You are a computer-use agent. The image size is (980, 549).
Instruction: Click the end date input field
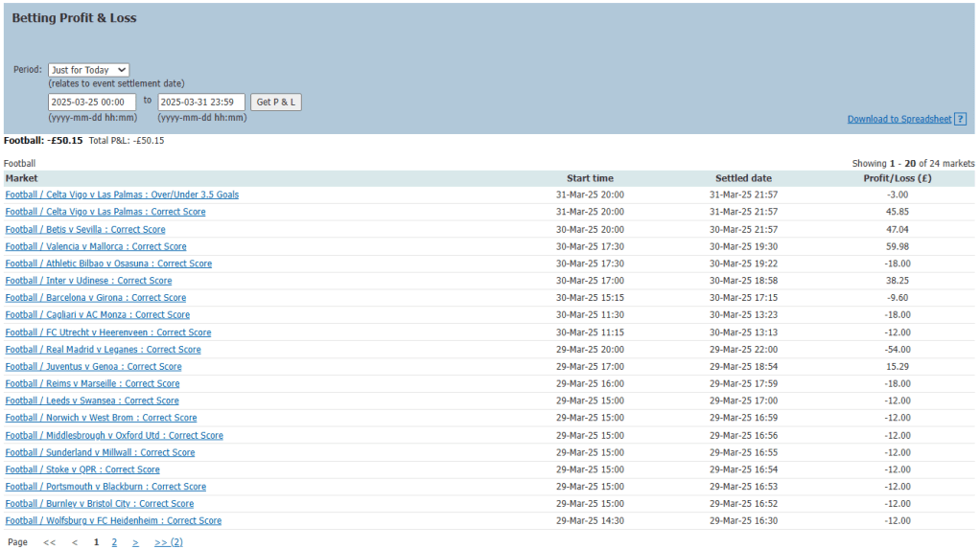click(201, 102)
